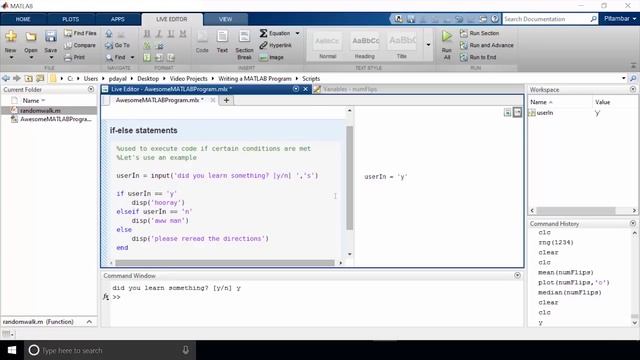Click the Workspace horizontal scrollbar
This screenshot has width=640, height=360.
tap(576, 211)
